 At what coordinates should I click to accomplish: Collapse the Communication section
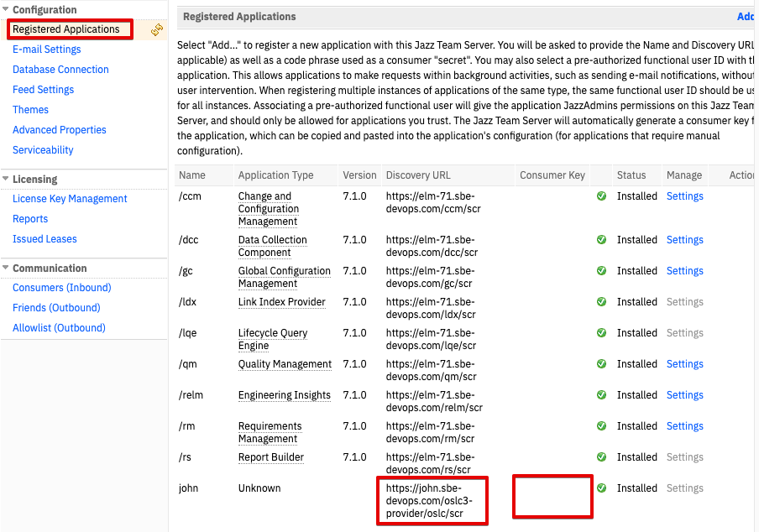tap(6, 268)
